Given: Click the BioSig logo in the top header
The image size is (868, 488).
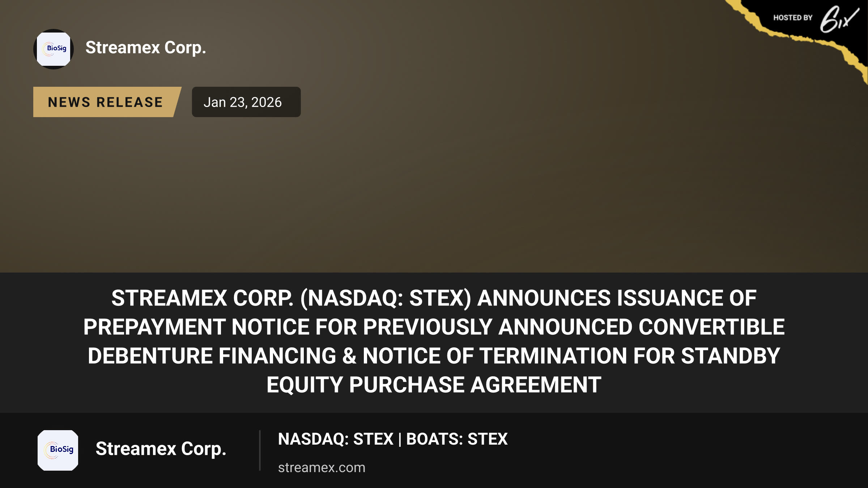Looking at the screenshot, I should [x=54, y=49].
